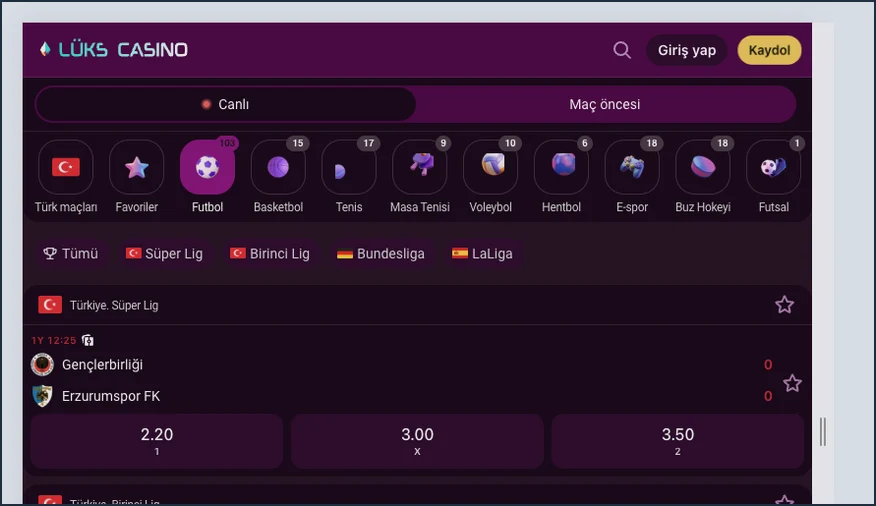
Task: Open the Favoriler star category
Action: pos(136,167)
